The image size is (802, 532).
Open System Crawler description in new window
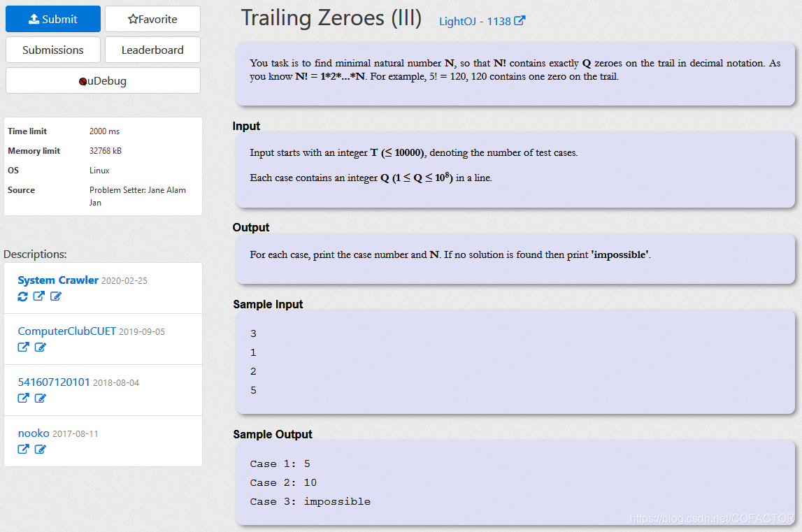coord(39,296)
